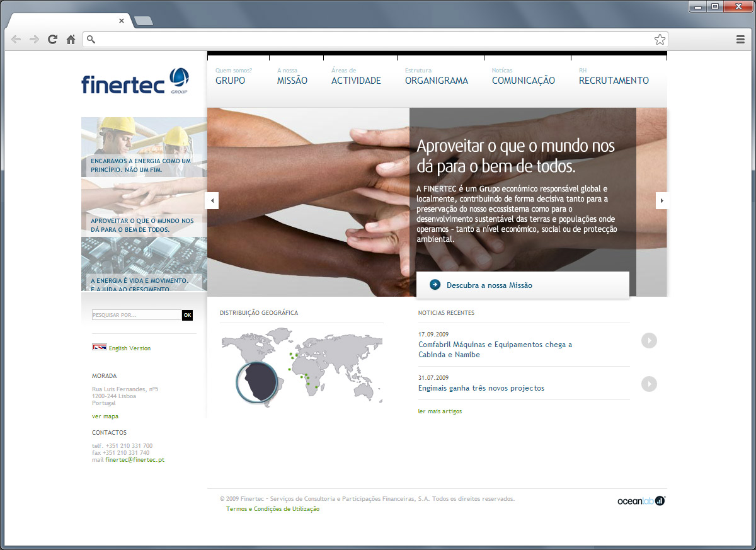Click the left carousel arrow
756x550 pixels.
pyautogui.click(x=212, y=200)
